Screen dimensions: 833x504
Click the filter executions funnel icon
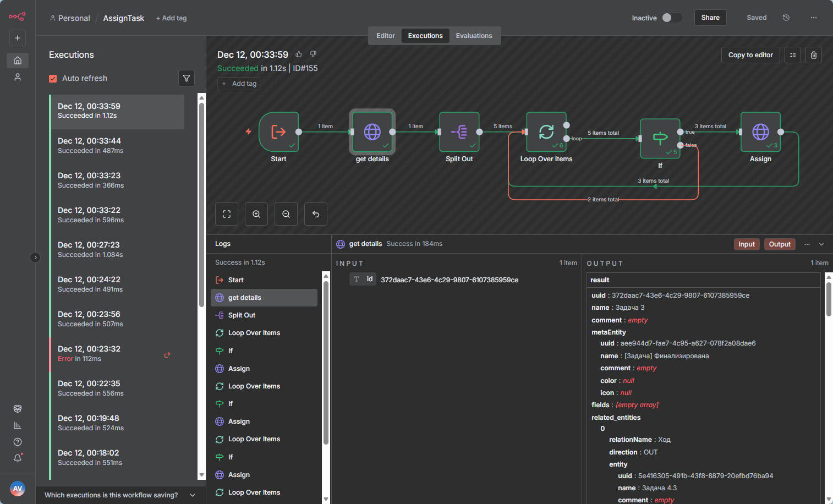tap(187, 78)
